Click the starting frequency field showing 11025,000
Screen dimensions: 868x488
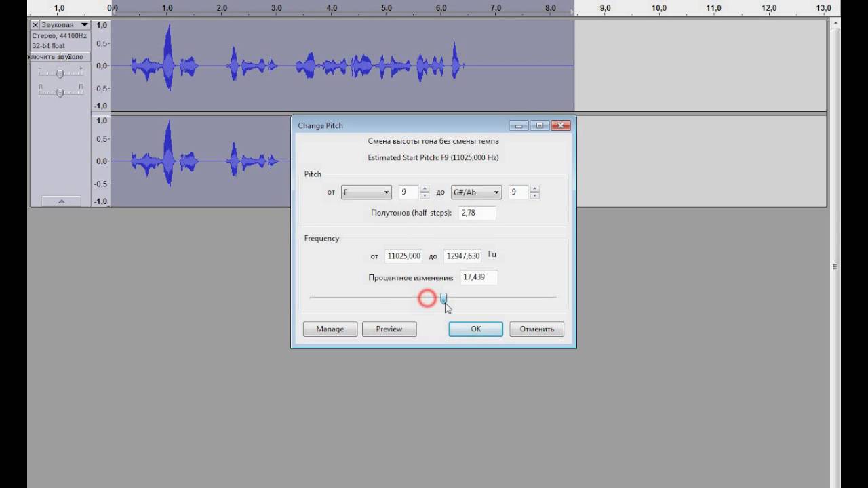(x=403, y=256)
